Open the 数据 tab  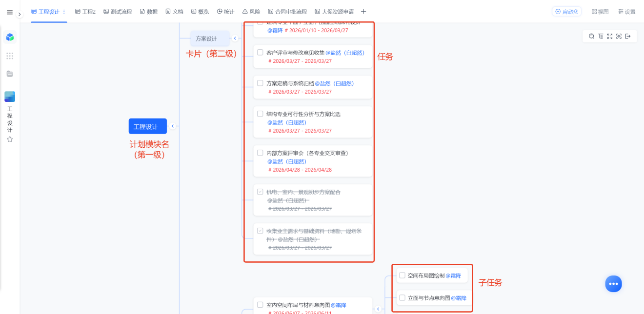pos(149,12)
